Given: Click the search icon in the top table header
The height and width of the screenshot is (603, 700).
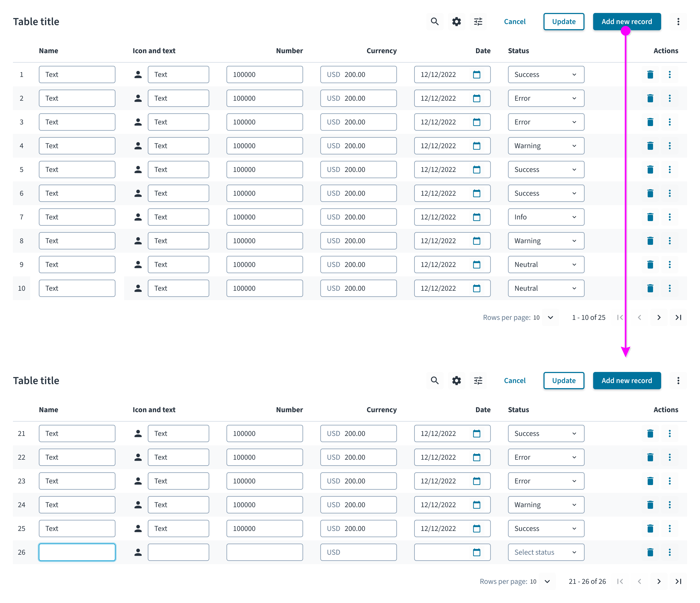Looking at the screenshot, I should pos(434,22).
